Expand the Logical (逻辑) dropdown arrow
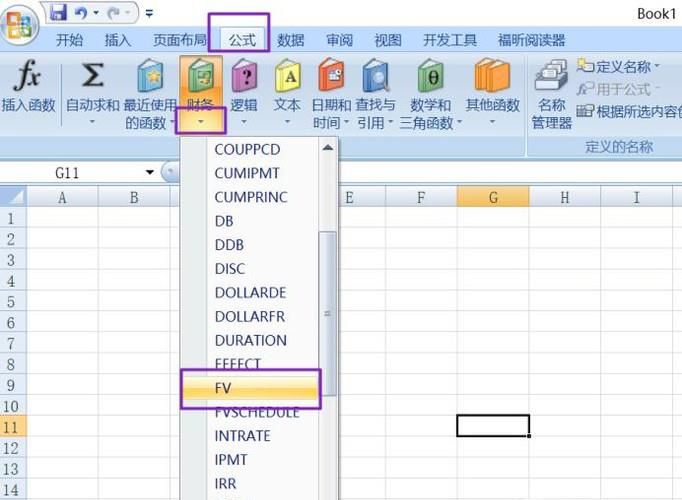 (244, 122)
